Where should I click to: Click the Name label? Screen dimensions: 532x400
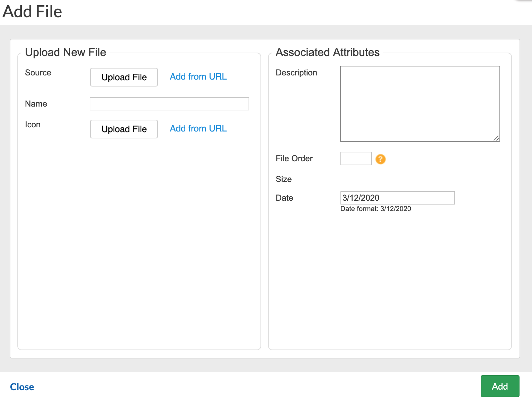(36, 104)
